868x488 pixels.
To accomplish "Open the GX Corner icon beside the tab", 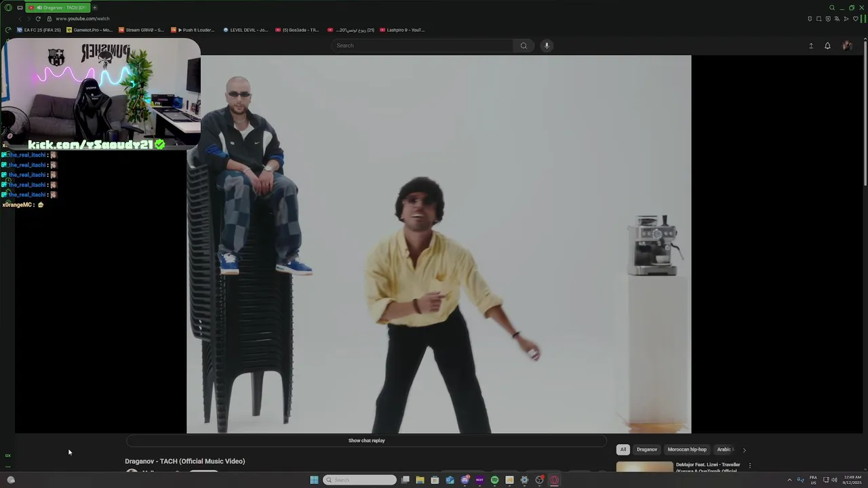I will (x=20, y=7).
